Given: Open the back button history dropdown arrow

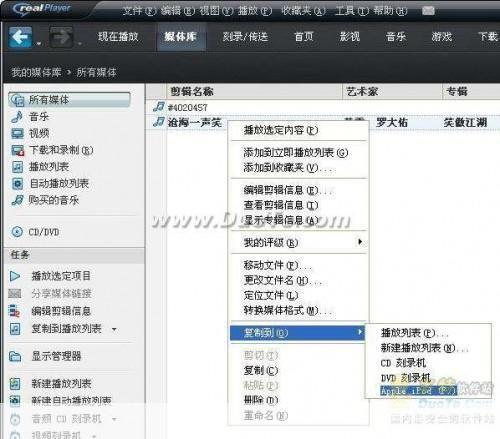Looking at the screenshot, I should coord(39,43).
